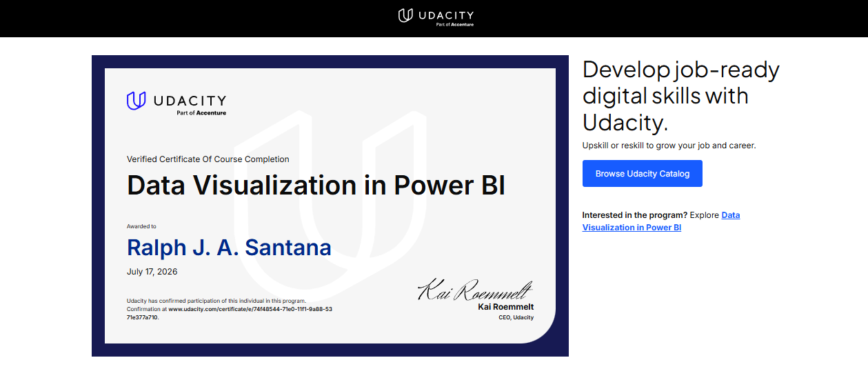Click Part of Accenture text on certificate
Image resolution: width=868 pixels, height=369 pixels.
tap(201, 112)
